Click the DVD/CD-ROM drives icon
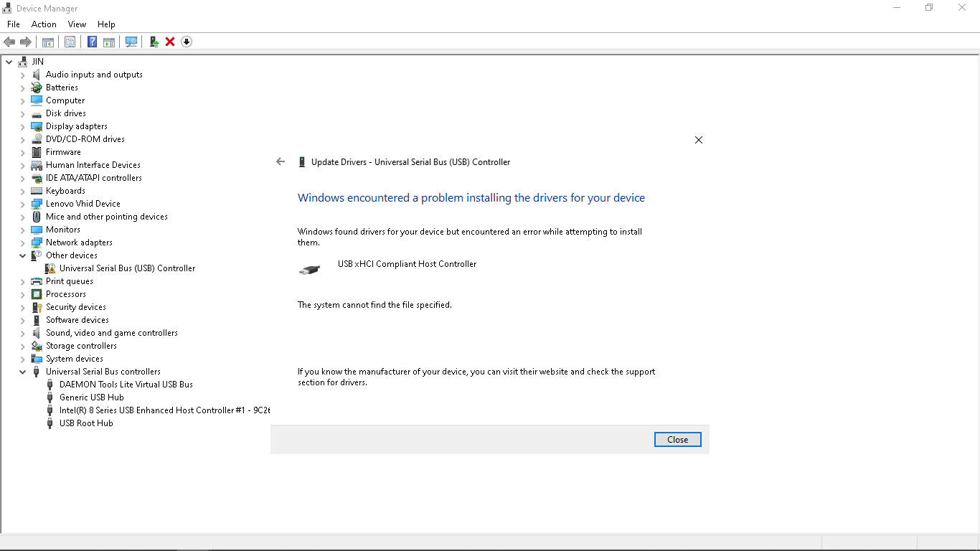This screenshot has width=980, height=551. click(x=37, y=139)
